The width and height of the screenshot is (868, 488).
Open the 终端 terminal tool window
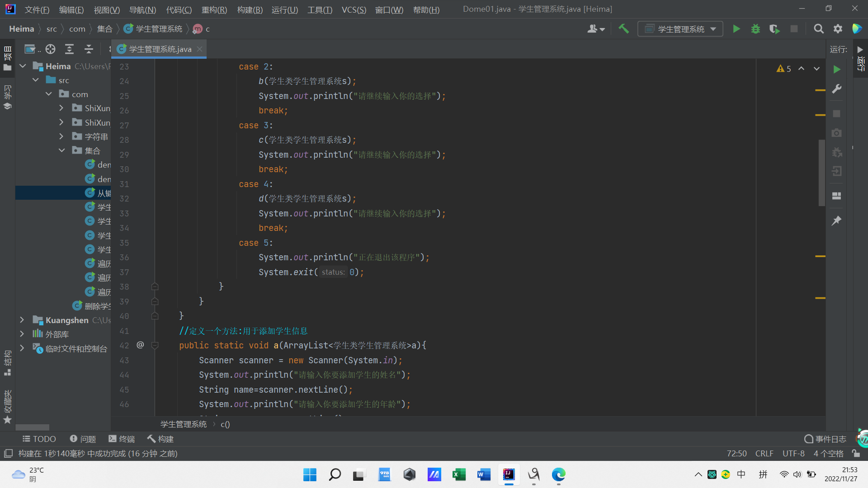[x=122, y=439]
